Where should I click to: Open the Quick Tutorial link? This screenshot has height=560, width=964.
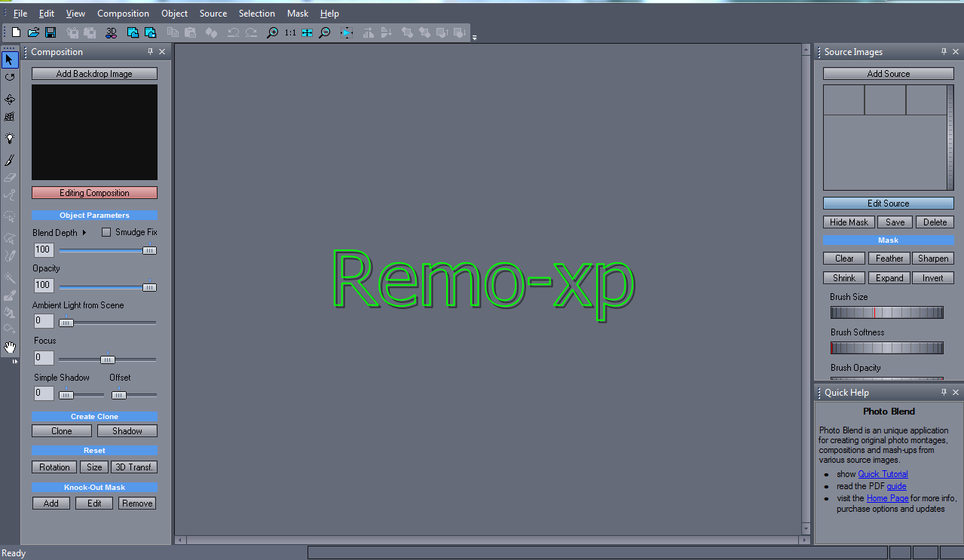pyautogui.click(x=883, y=474)
